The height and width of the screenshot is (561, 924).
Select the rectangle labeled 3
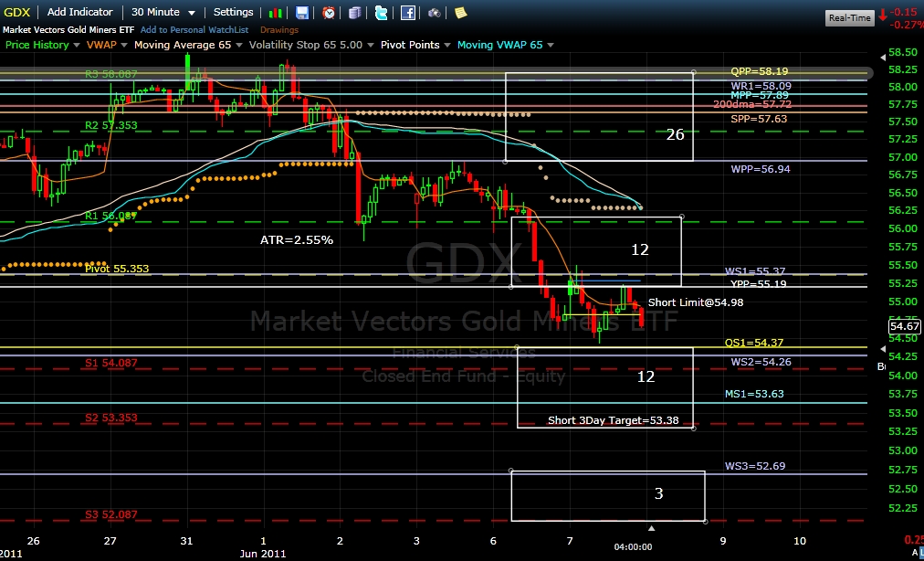click(x=607, y=496)
